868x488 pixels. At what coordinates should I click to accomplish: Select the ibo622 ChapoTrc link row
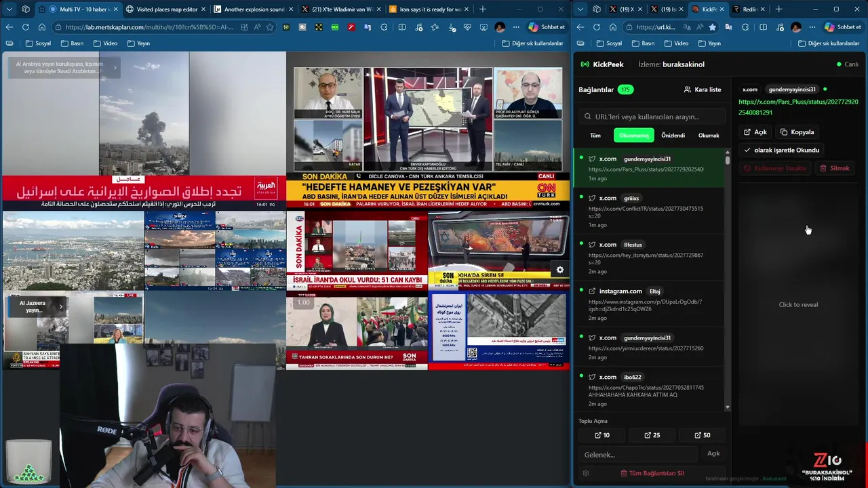649,390
